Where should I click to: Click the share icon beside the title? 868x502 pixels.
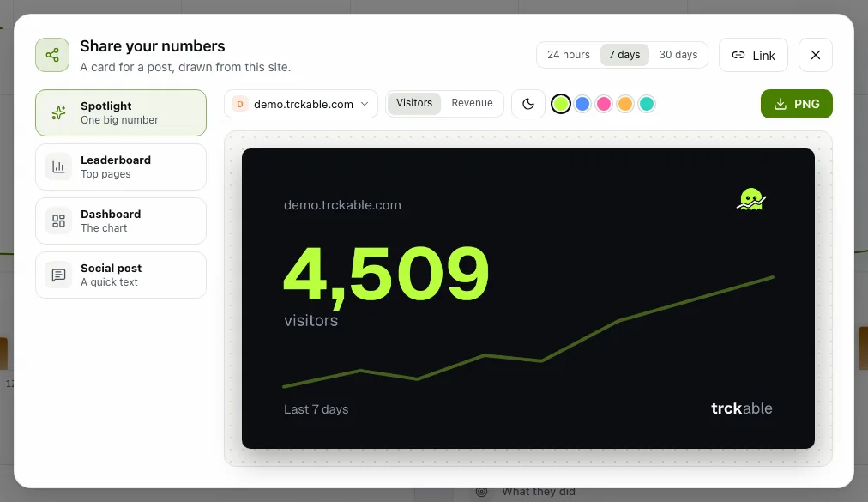tap(52, 55)
